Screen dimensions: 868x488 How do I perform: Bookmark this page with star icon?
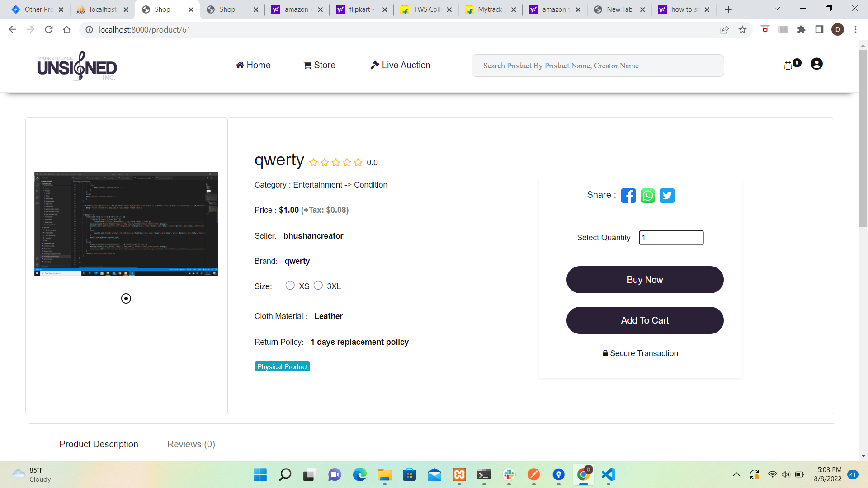tap(742, 30)
